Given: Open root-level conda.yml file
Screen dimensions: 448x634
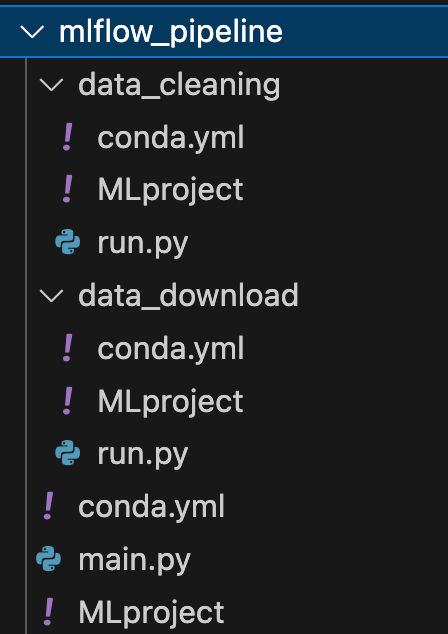Looking at the screenshot, I should pos(151,506).
